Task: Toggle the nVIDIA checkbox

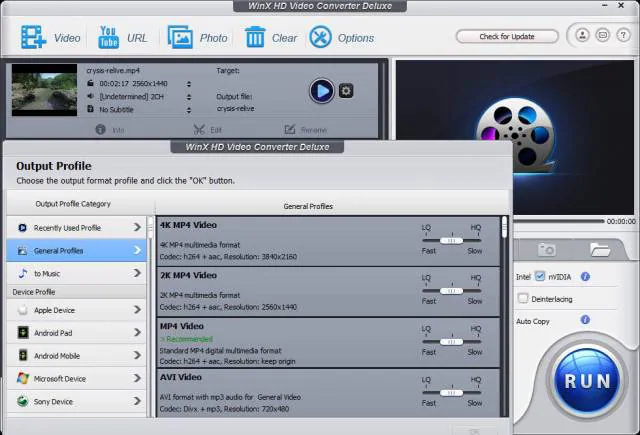Action: point(540,276)
